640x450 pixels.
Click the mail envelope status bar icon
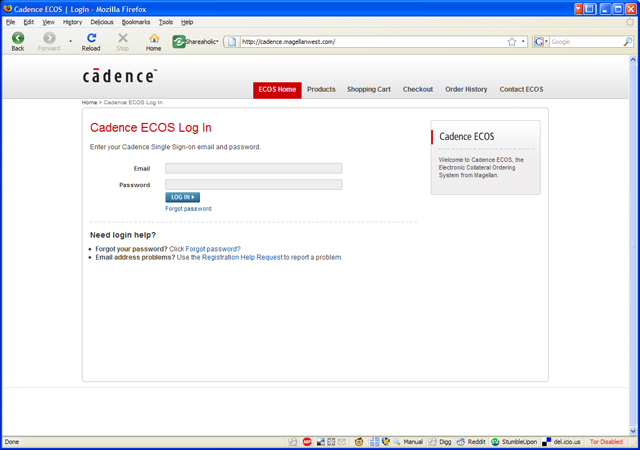tap(342, 442)
